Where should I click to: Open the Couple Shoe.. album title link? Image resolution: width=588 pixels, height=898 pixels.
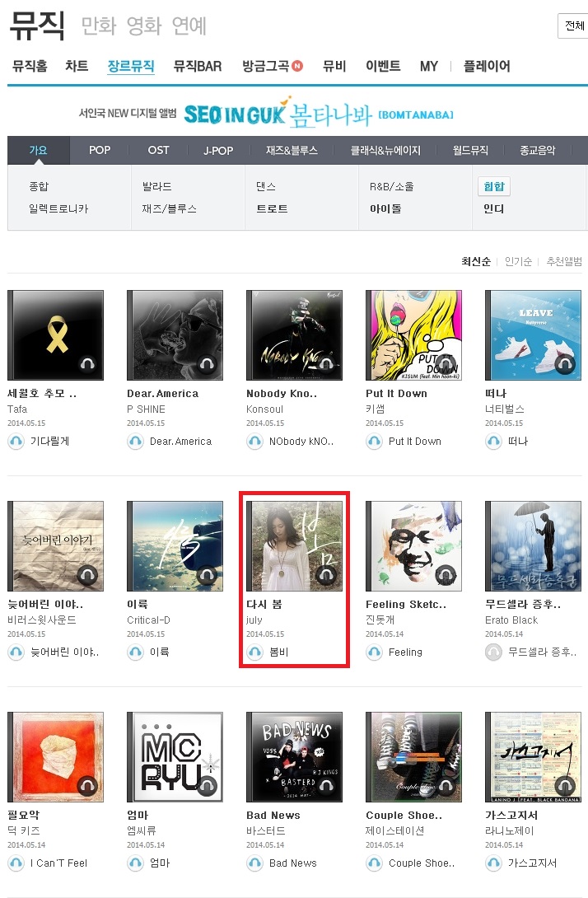404,815
